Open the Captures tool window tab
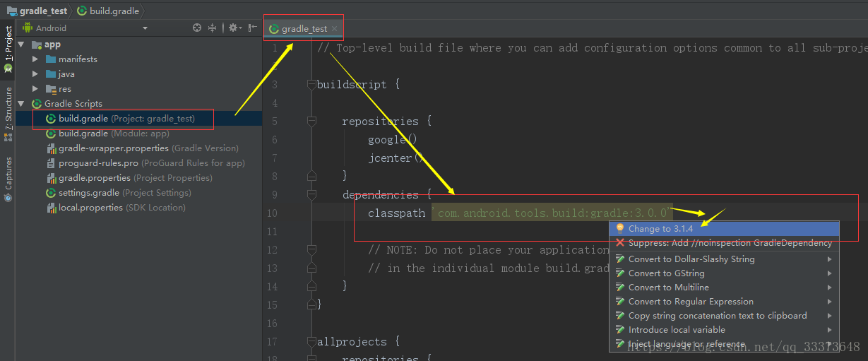 8,179
